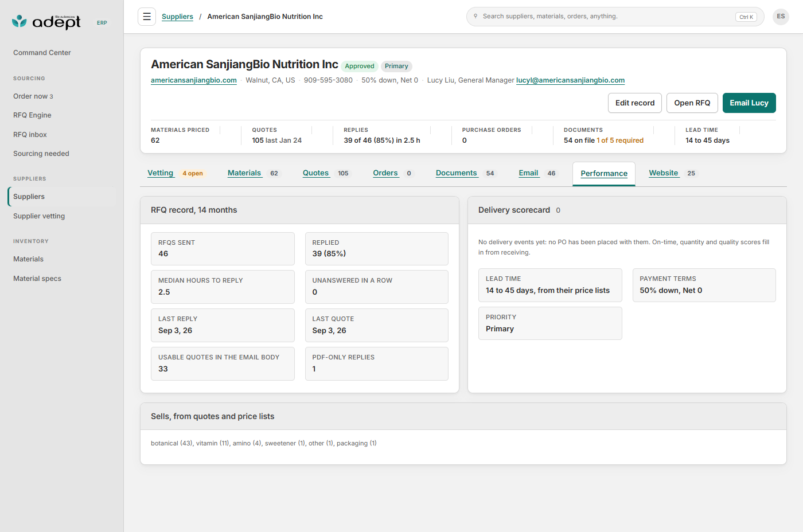The image size is (803, 532).
Task: Focus the global search field
Action: point(615,17)
